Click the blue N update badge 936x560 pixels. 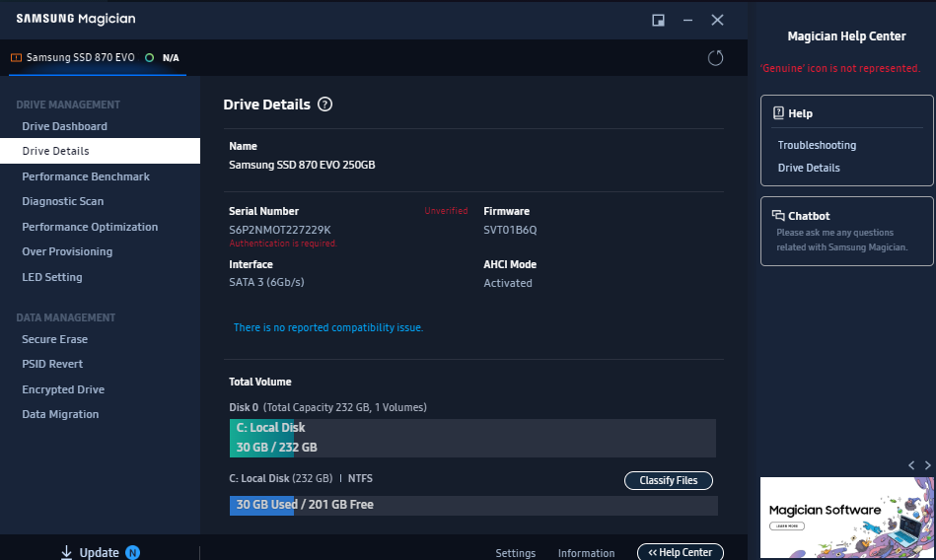[x=132, y=552]
